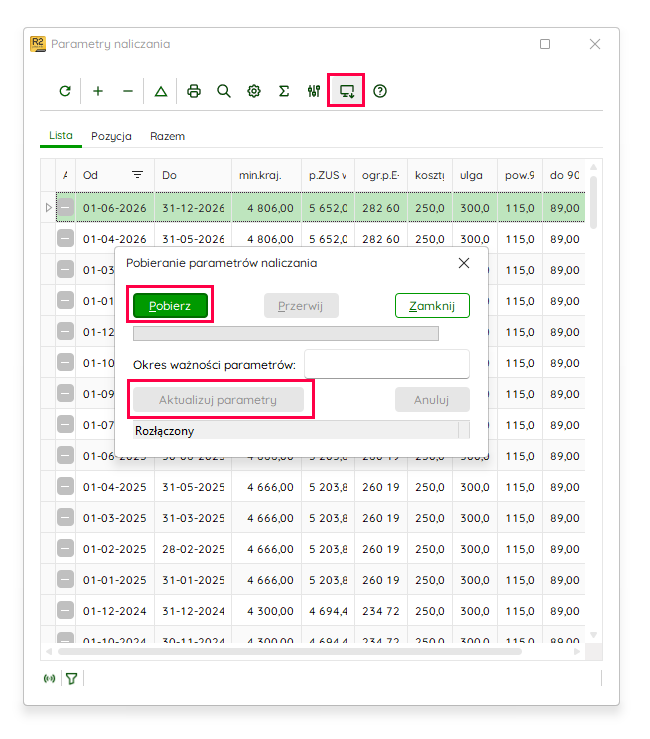Image resolution: width=650 pixels, height=739 pixels.
Task: Switch to the Lista tab
Action: pos(61,136)
